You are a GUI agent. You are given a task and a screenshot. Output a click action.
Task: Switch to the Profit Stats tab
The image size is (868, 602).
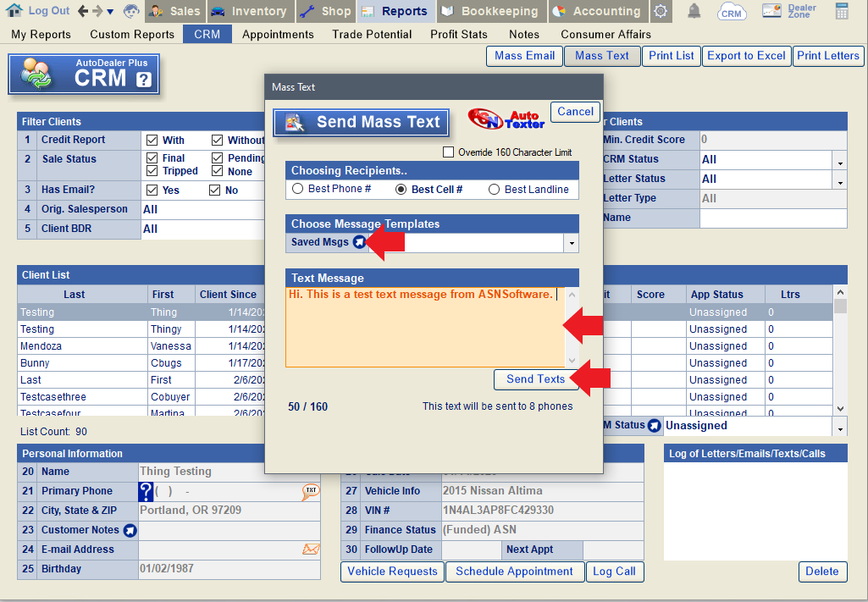[x=459, y=35]
